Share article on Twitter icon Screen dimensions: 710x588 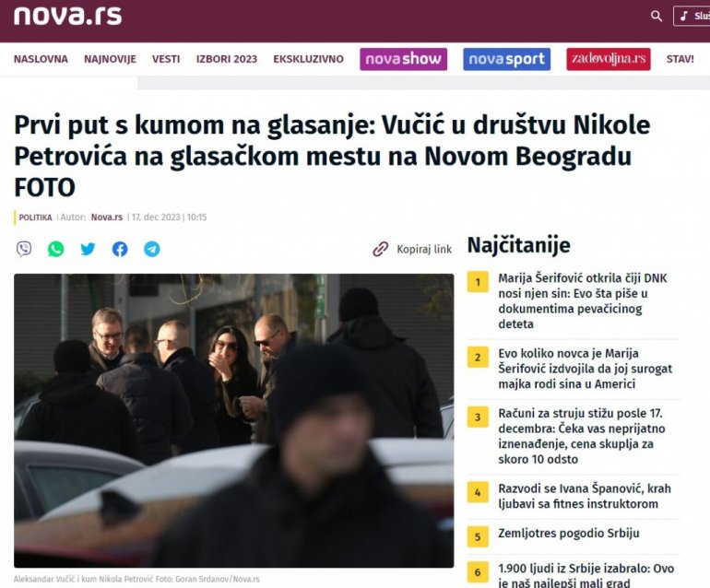coord(88,249)
